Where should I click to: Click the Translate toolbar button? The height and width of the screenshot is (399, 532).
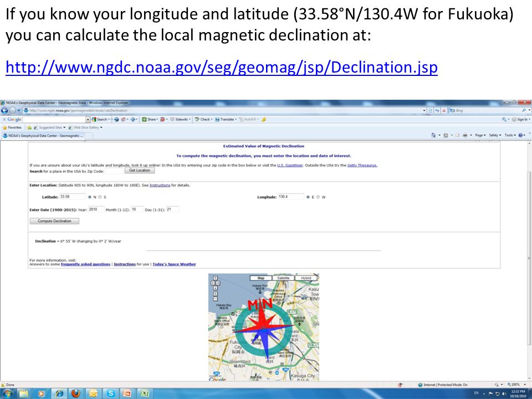click(x=225, y=120)
